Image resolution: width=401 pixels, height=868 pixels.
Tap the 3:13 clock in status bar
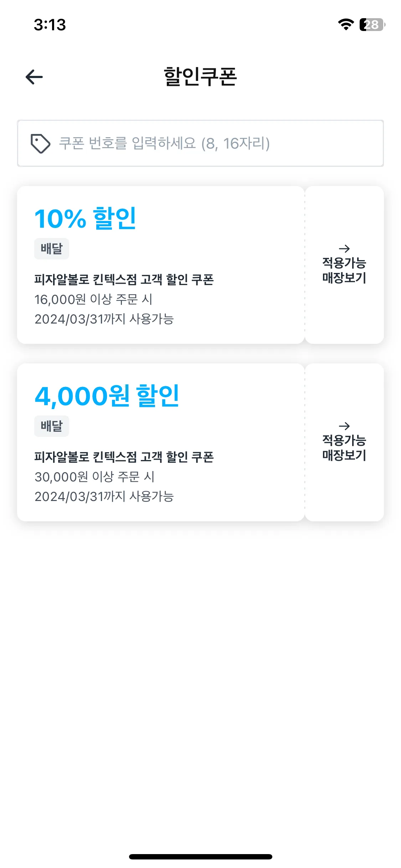[50, 25]
